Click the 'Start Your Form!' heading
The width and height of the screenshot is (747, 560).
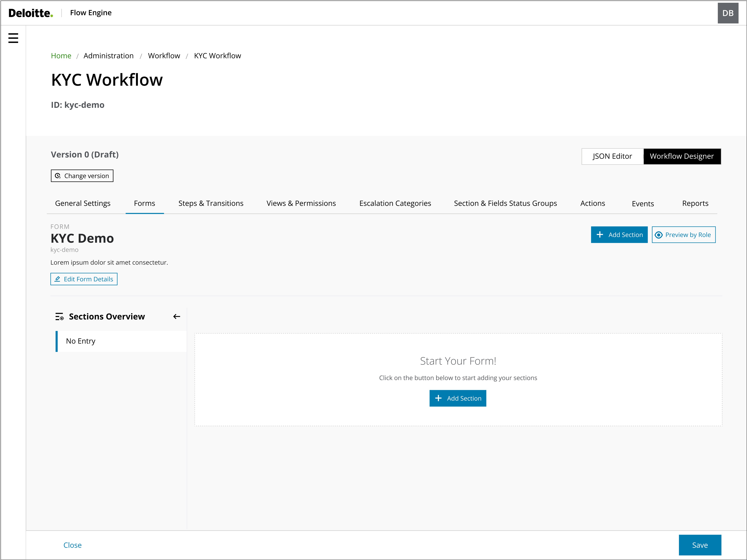click(x=458, y=361)
